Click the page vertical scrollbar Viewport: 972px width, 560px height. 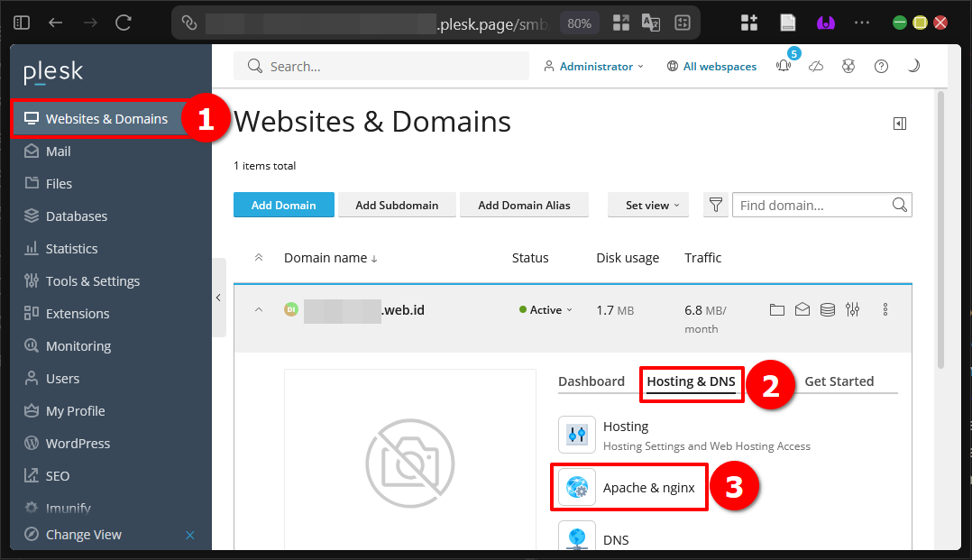pos(940,229)
